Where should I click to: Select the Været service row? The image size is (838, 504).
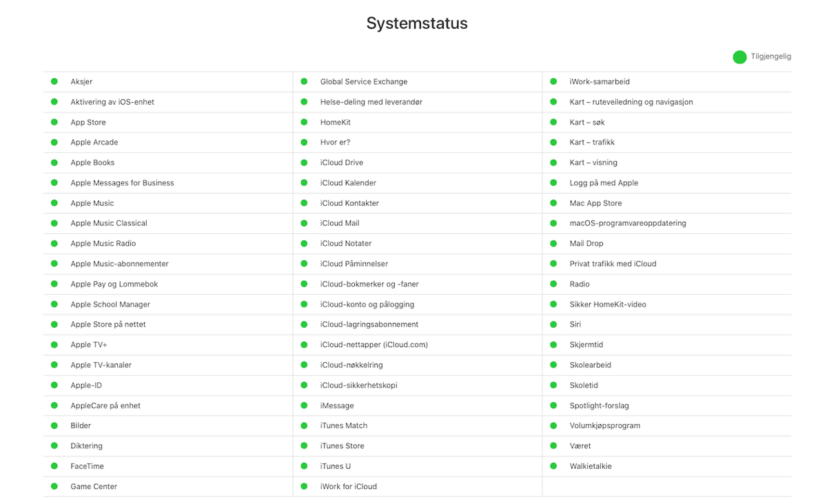[666, 446]
